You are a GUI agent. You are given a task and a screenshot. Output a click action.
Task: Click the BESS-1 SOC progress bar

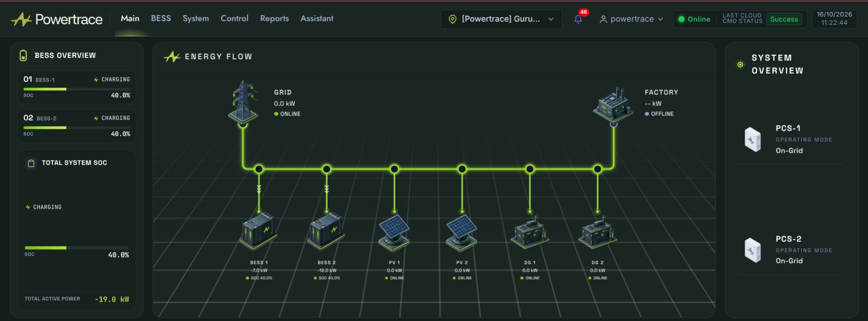[x=77, y=89]
